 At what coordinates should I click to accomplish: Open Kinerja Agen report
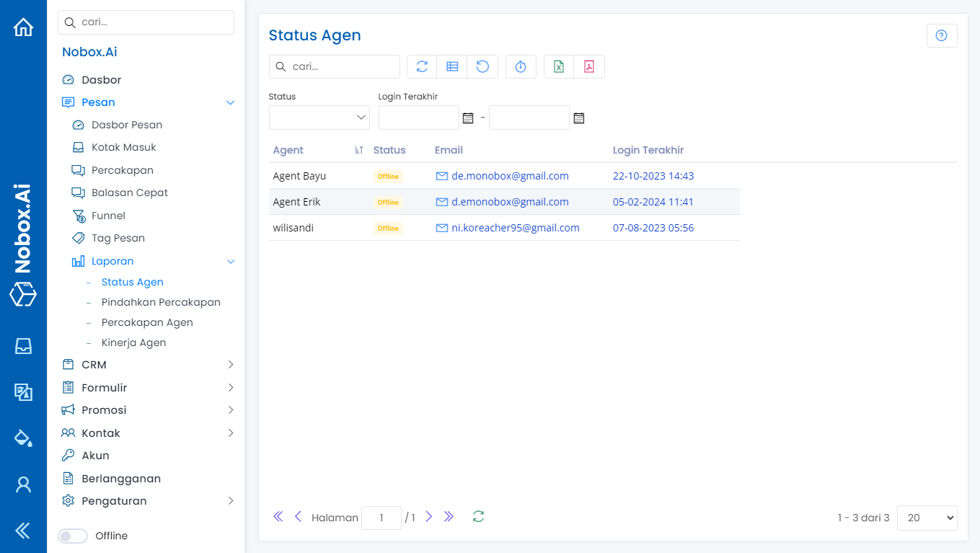tap(133, 342)
